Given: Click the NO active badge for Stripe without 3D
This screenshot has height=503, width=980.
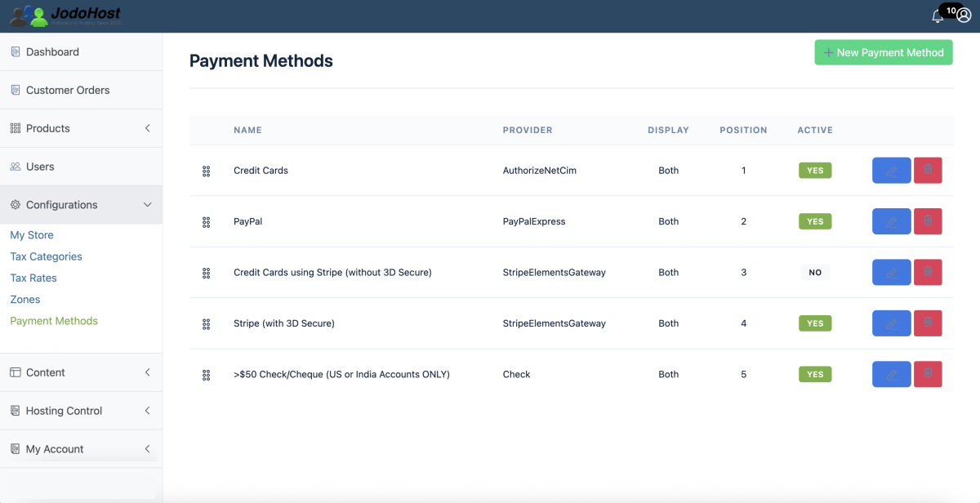Looking at the screenshot, I should pyautogui.click(x=815, y=273).
